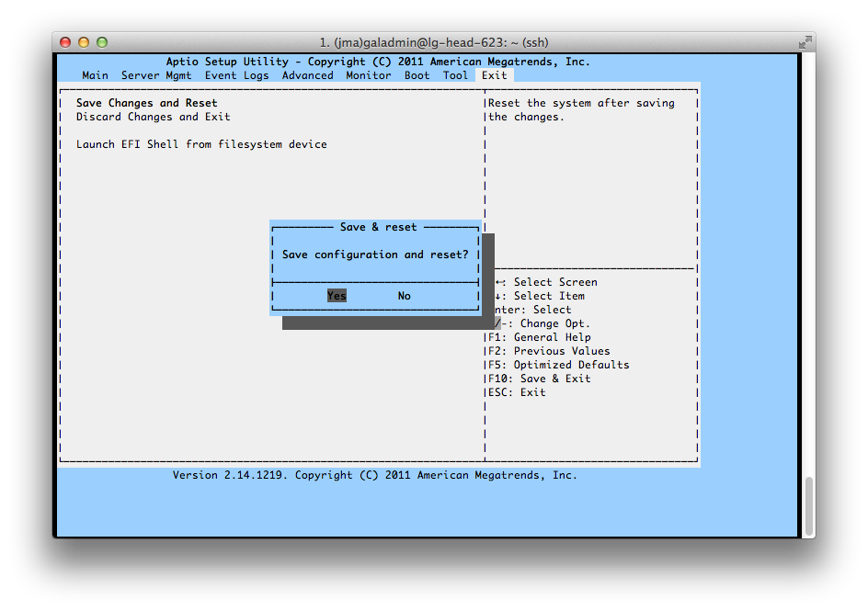The image size is (868, 611).
Task: Click 'F2: Previous Values' hint text
Action: pos(549,351)
